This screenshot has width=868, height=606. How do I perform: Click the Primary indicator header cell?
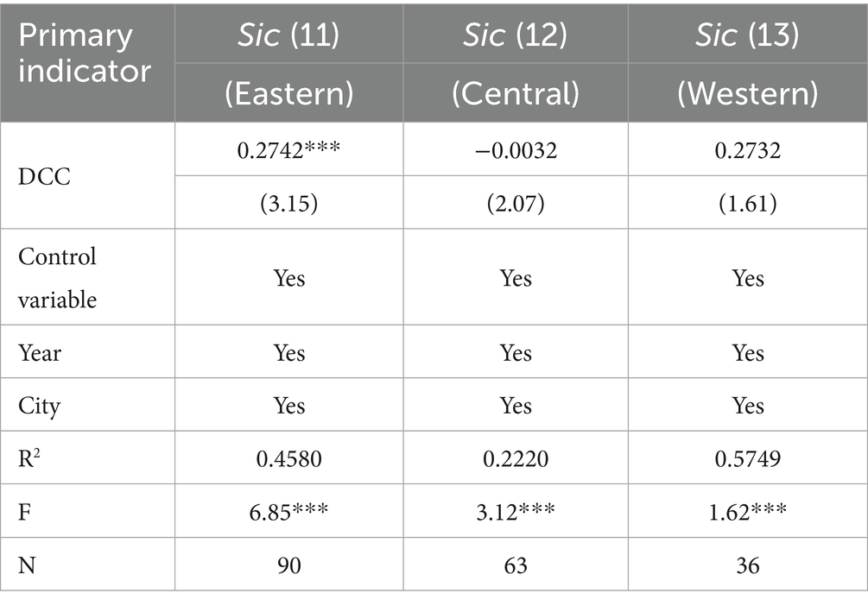86,52
